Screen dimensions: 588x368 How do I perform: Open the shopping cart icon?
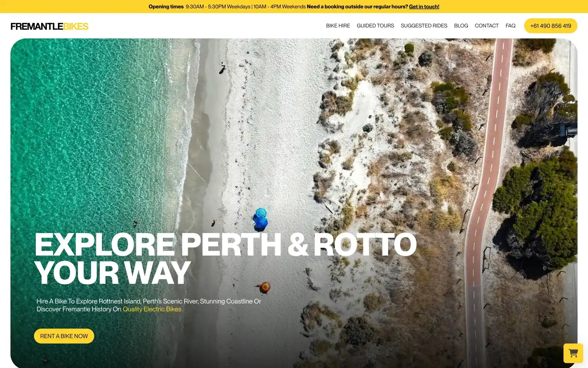573,353
